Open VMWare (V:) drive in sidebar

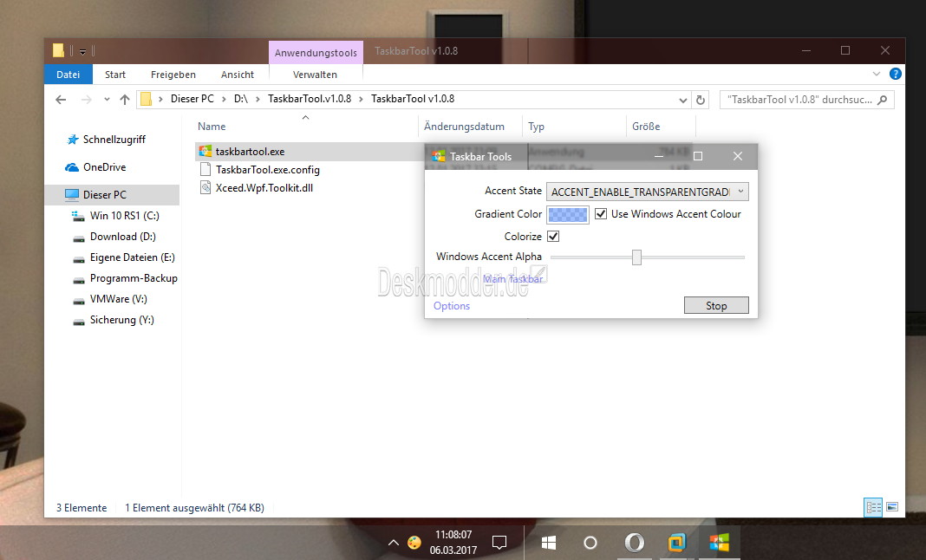[x=118, y=299]
